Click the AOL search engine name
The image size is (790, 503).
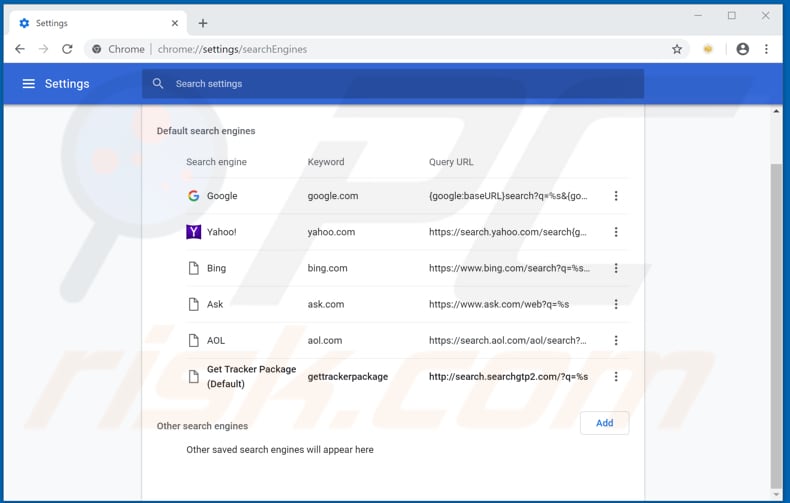click(x=216, y=340)
